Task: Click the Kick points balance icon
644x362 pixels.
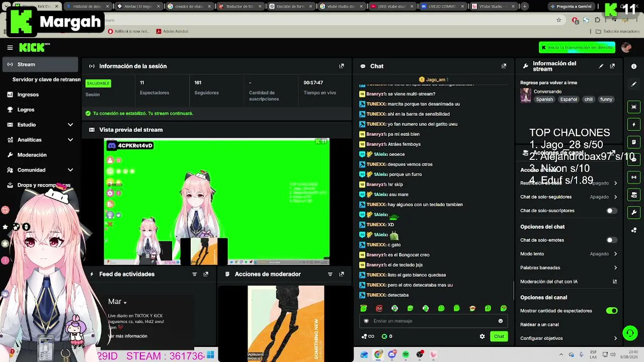Action: coord(384,336)
